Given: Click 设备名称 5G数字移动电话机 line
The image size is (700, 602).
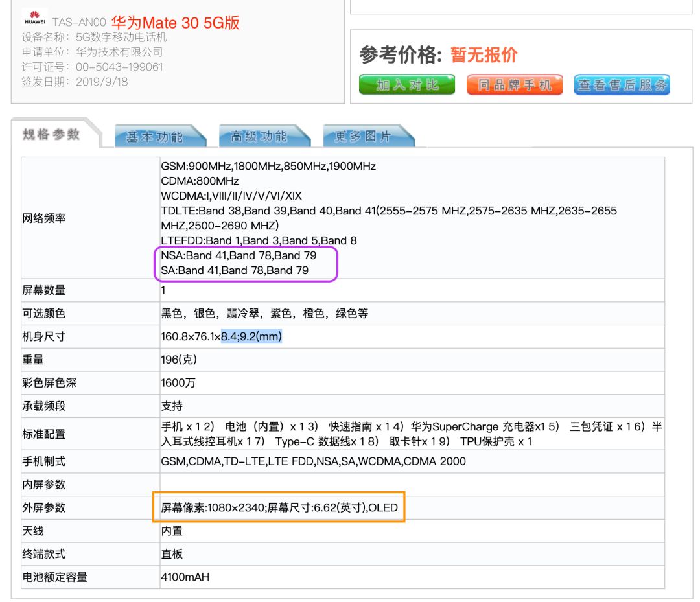Looking at the screenshot, I should [x=94, y=37].
